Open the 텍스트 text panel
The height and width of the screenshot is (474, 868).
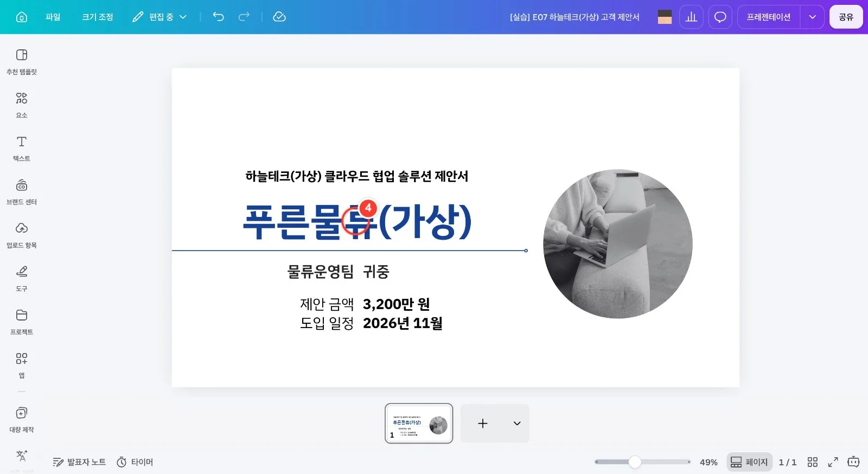[x=22, y=149]
